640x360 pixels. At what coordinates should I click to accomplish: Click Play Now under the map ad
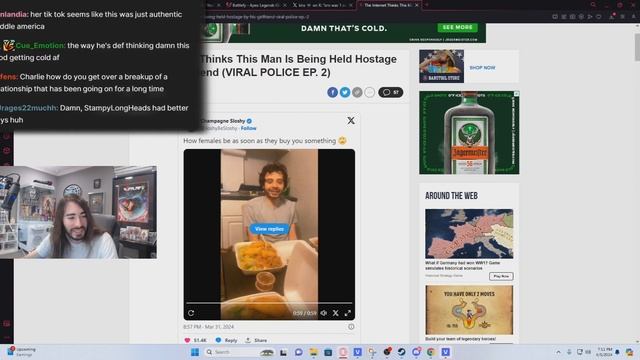[501, 276]
